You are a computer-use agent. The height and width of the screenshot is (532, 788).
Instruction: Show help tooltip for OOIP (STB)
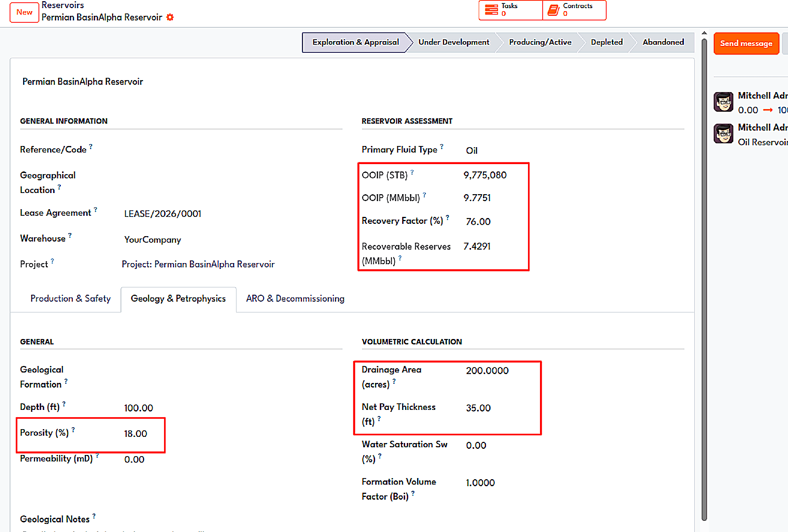point(412,172)
